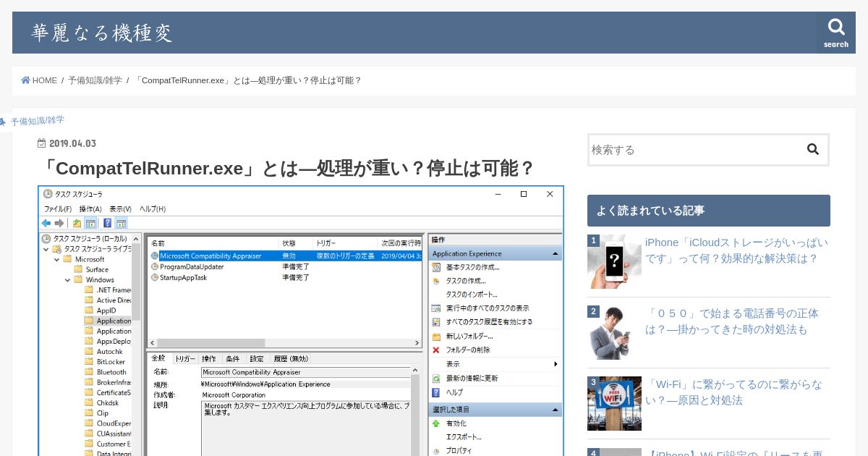Click the 華麗なる機種変 site title
This screenshot has height=456, width=868.
pyautogui.click(x=102, y=33)
